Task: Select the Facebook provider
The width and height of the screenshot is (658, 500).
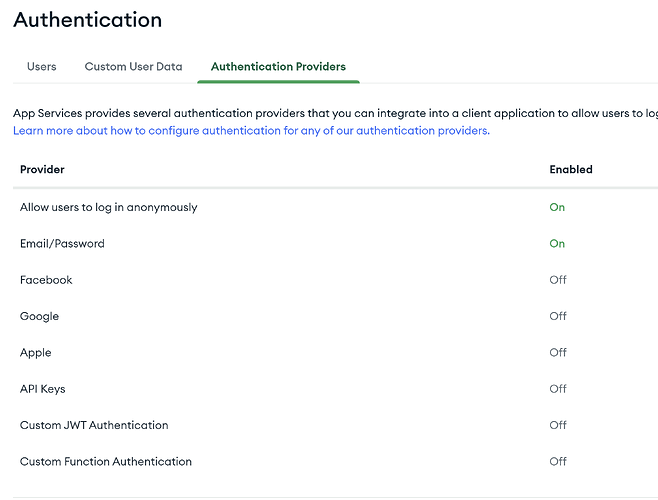Action: pyautogui.click(x=46, y=280)
